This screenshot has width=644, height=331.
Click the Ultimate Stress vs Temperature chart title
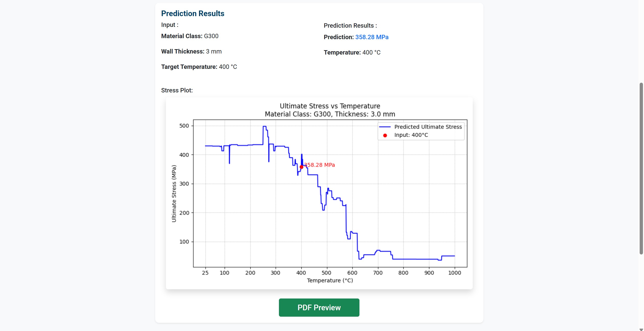tap(330, 106)
